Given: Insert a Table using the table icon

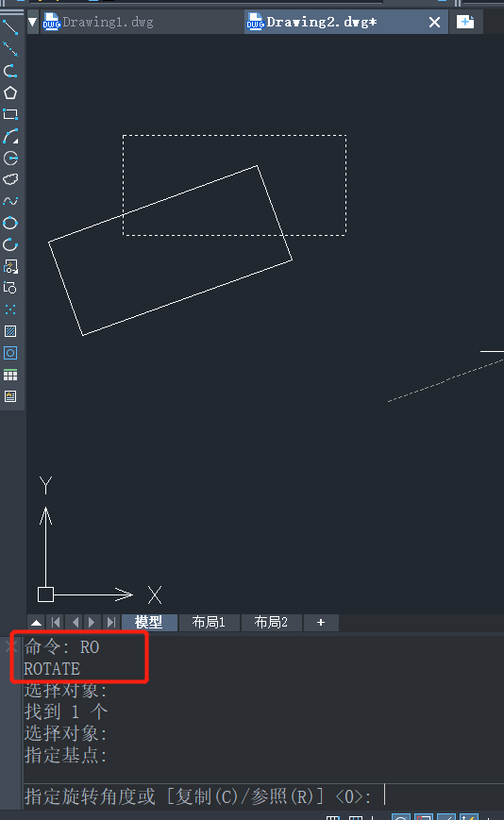Looking at the screenshot, I should point(10,375).
